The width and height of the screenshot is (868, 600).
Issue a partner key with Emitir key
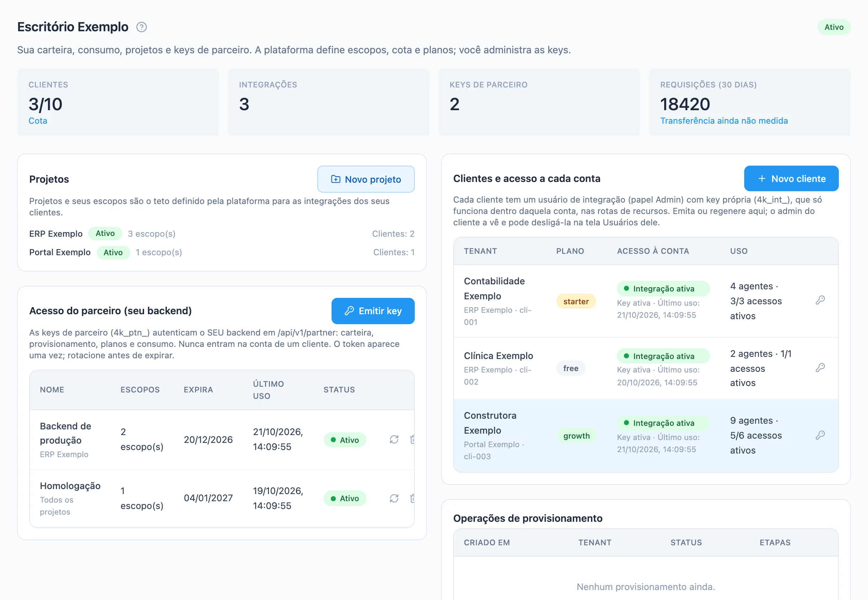pyautogui.click(x=373, y=311)
